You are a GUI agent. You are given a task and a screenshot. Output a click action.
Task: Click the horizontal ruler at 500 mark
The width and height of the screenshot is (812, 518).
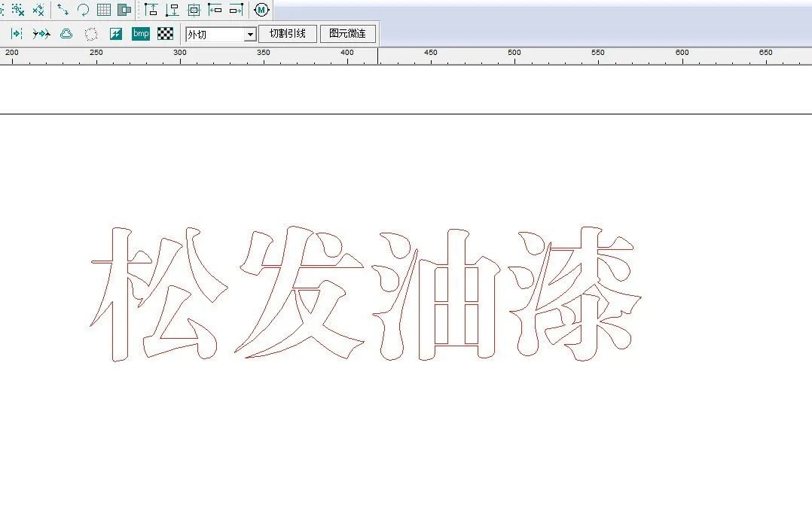pyautogui.click(x=514, y=56)
